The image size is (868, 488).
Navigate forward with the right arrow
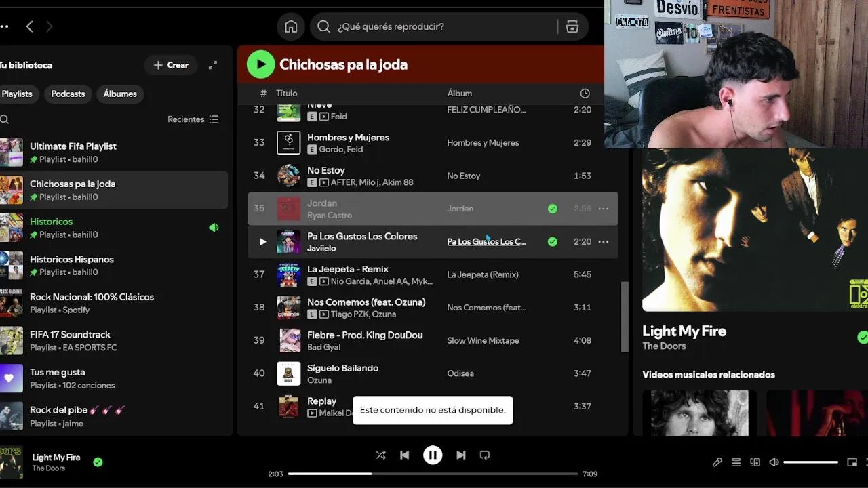(x=49, y=26)
